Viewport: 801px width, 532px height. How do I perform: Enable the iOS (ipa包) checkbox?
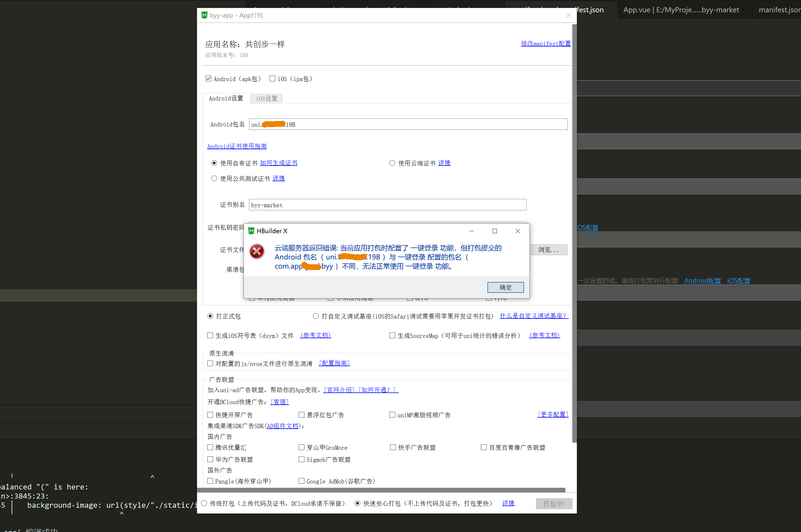coord(272,79)
